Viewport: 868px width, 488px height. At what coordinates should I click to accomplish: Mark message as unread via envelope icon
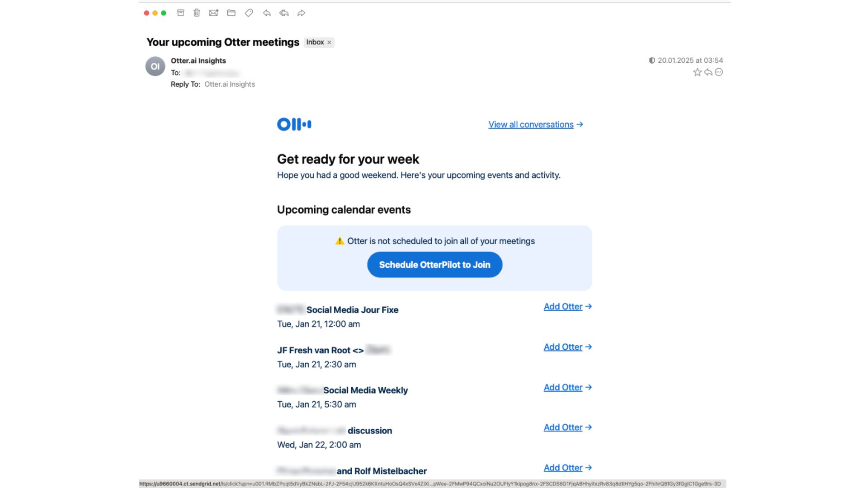[213, 13]
